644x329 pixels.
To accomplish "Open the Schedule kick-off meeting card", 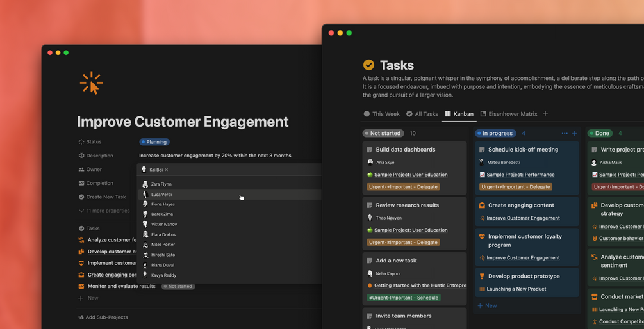I will point(527,168).
